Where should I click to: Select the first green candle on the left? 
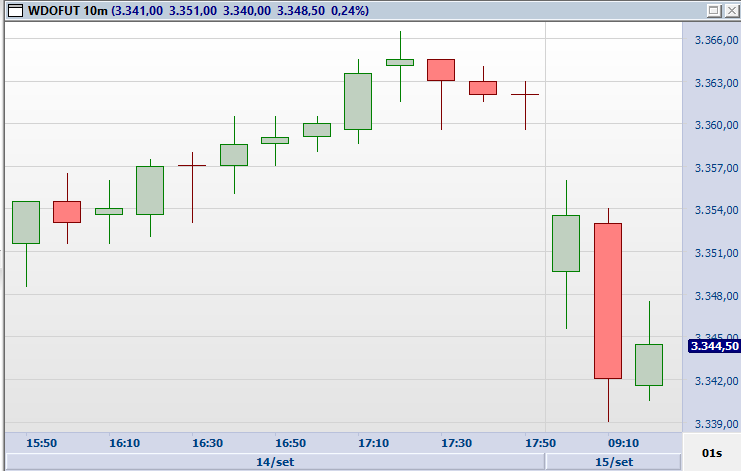[x=26, y=222]
